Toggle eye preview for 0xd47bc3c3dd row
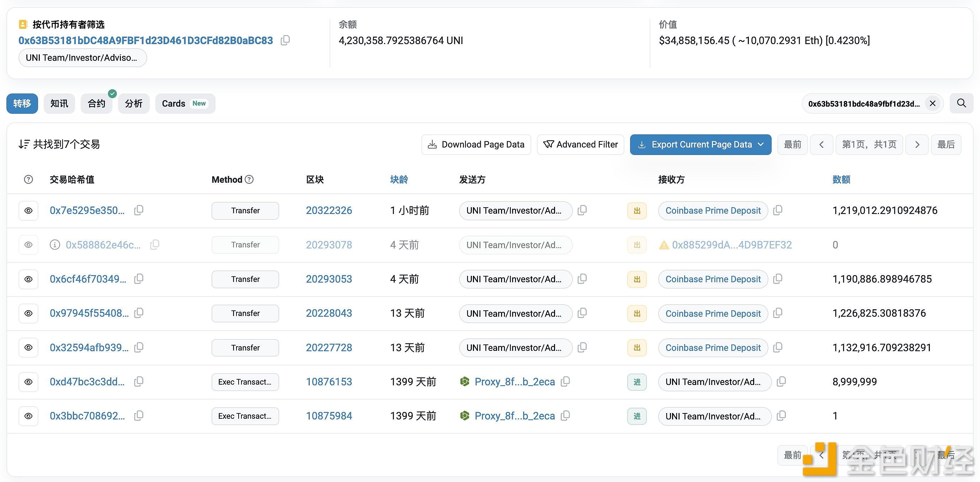 click(28, 381)
